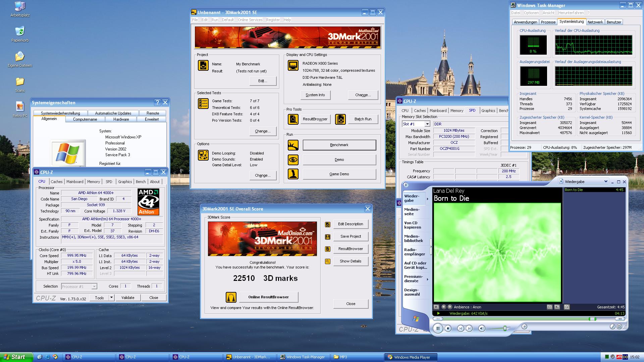Click the fast-forward button on Media Player seek bar
The width and height of the screenshot is (644, 362).
[620, 319]
